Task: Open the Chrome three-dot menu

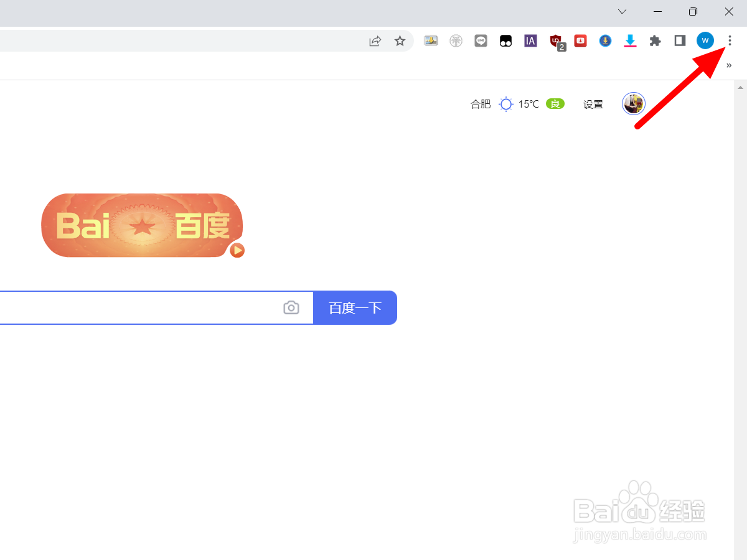Action: click(x=730, y=41)
